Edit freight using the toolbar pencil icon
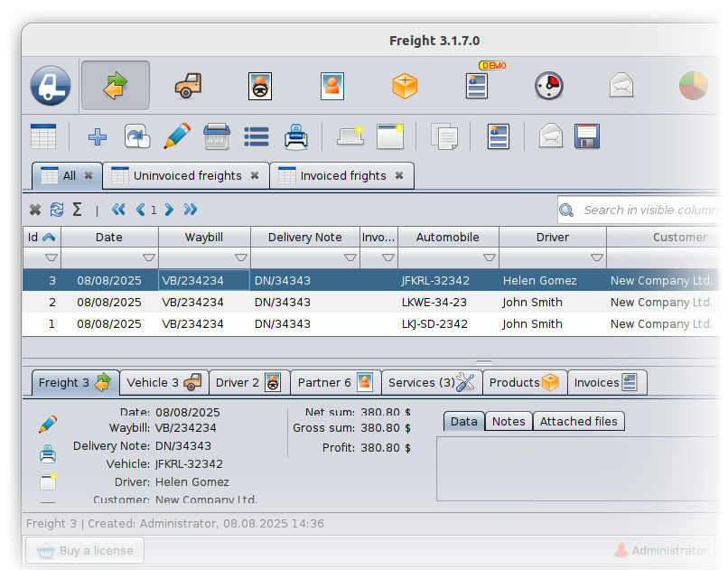 (177, 136)
